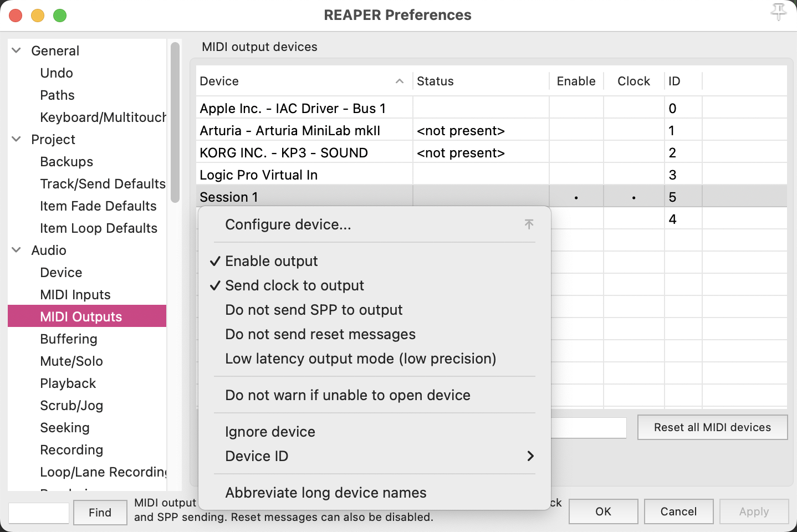The height and width of the screenshot is (532, 797).
Task: Select the Apple Inc. - IAC Driver - Bus 1 row
Action: click(x=492, y=108)
